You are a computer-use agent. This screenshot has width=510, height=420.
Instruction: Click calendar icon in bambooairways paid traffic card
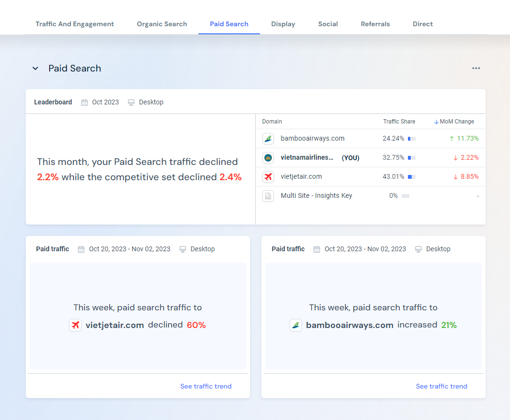316,249
